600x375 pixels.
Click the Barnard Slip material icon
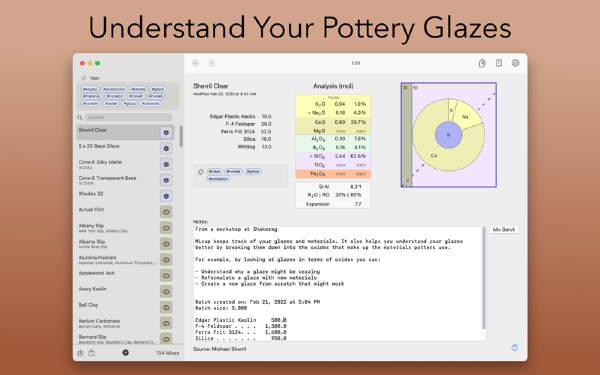166,339
